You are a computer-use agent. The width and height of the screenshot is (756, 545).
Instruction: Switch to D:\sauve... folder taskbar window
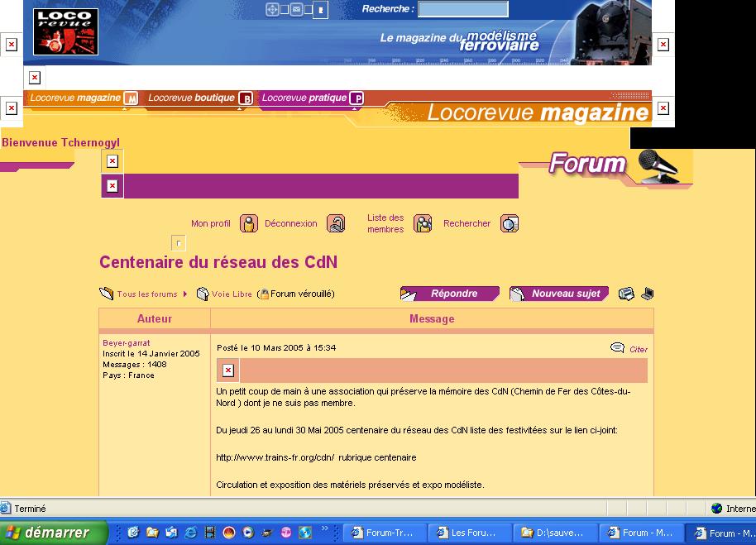[555, 533]
